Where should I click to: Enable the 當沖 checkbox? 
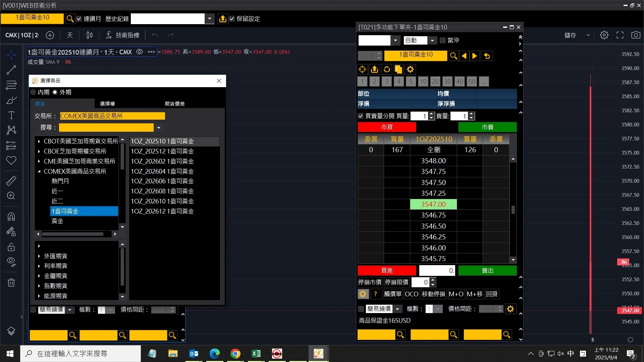(443, 40)
